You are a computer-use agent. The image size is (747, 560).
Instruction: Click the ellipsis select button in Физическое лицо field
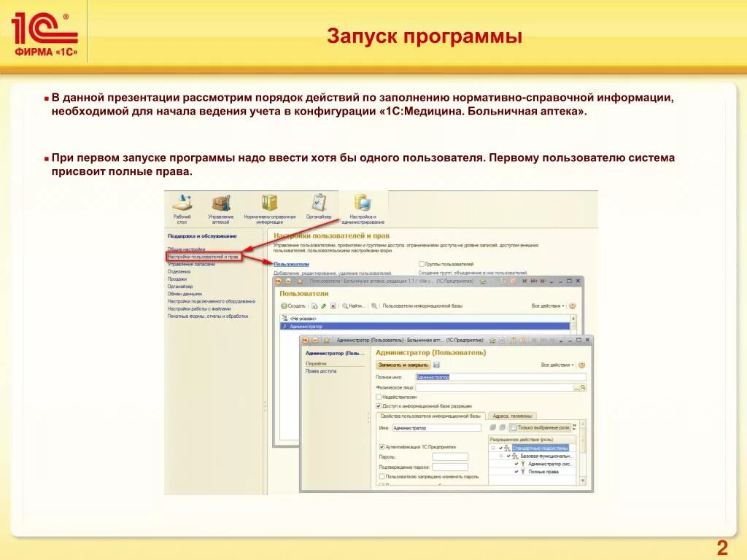click(576, 388)
